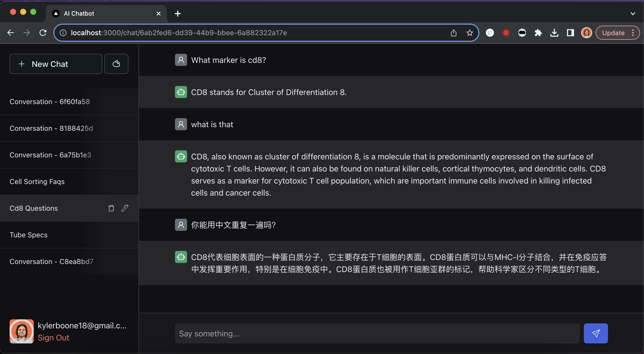This screenshot has height=354, width=644.
Task: Click the share page icon in address bar
Action: coord(453,33)
